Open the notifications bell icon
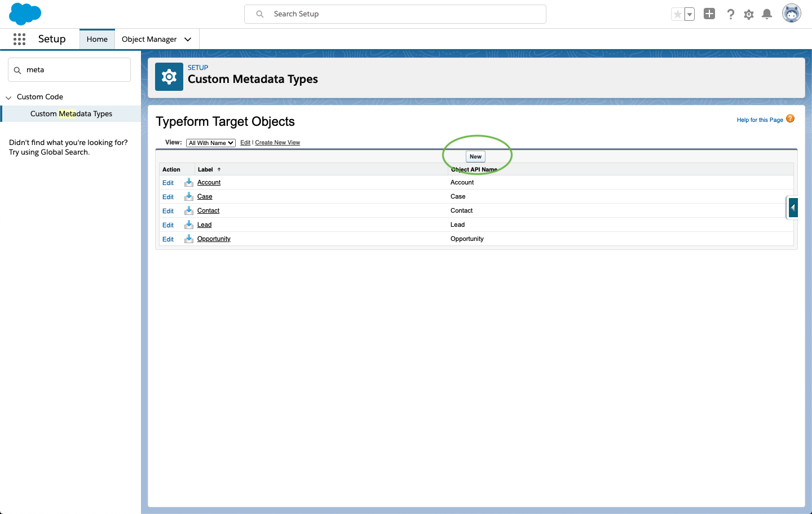Image resolution: width=812 pixels, height=514 pixels. click(767, 14)
